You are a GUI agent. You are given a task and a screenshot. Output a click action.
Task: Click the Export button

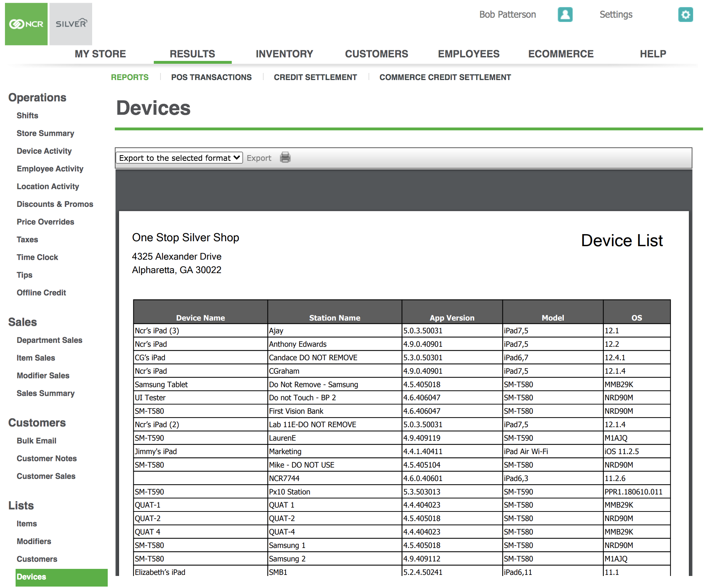pos(259,158)
